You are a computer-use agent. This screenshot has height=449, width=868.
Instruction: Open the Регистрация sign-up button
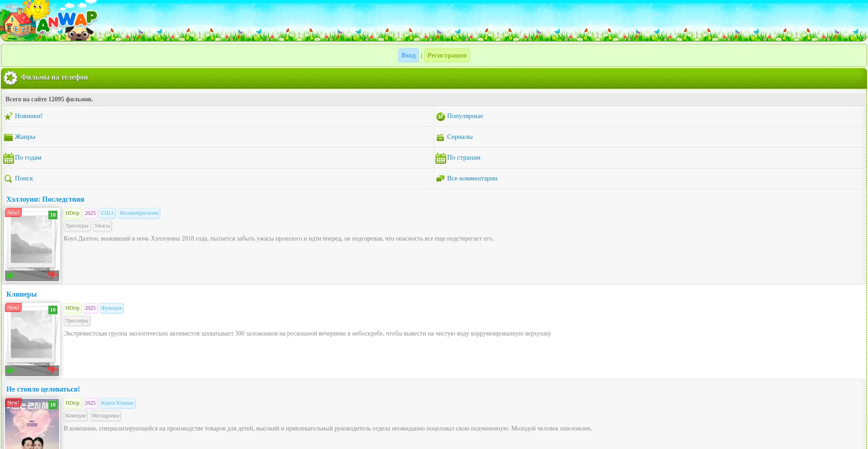coord(447,56)
